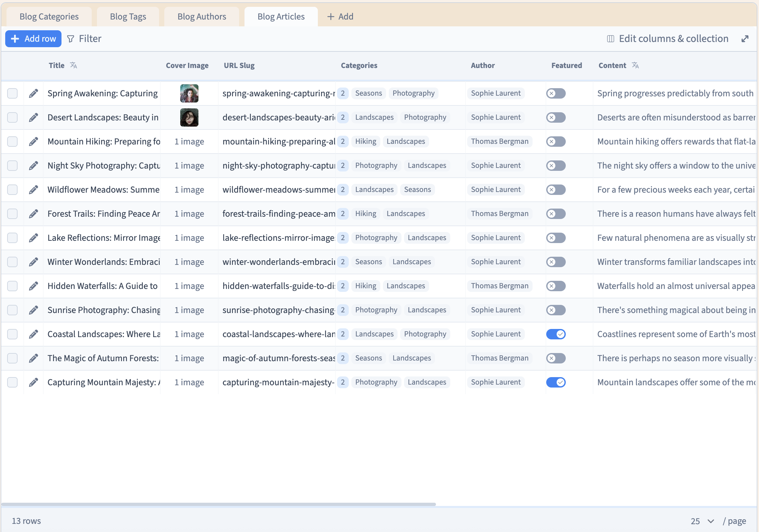
Task: Click the pencil icon beside Hidden Waterfalls
Action: tap(34, 286)
